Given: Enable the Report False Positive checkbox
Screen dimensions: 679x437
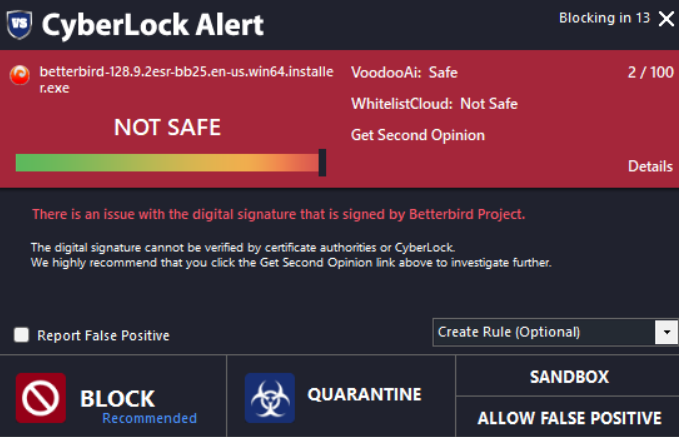Looking at the screenshot, I should [22, 335].
